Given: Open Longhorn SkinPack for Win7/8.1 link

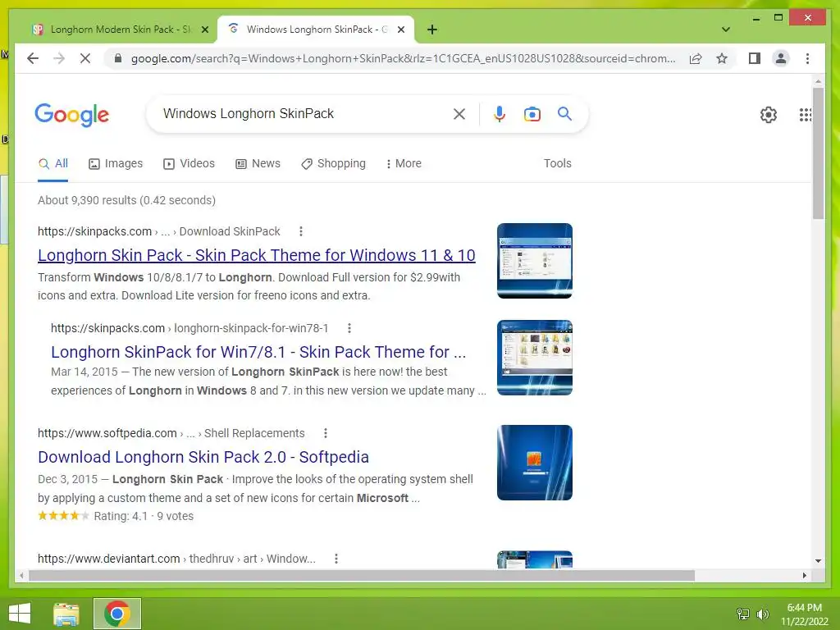Looking at the screenshot, I should [x=258, y=352].
